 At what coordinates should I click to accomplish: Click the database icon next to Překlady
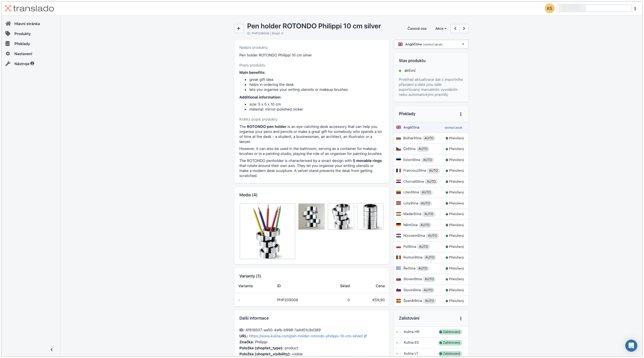point(8,44)
